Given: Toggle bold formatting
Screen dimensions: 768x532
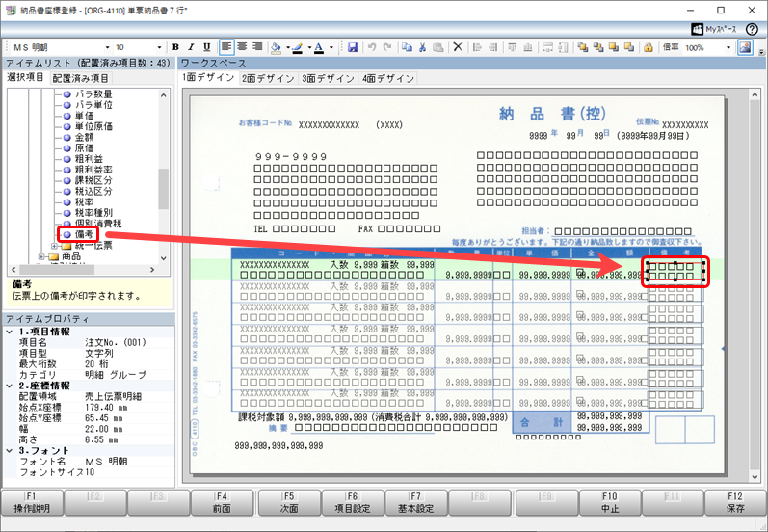Looking at the screenshot, I should click(175, 47).
